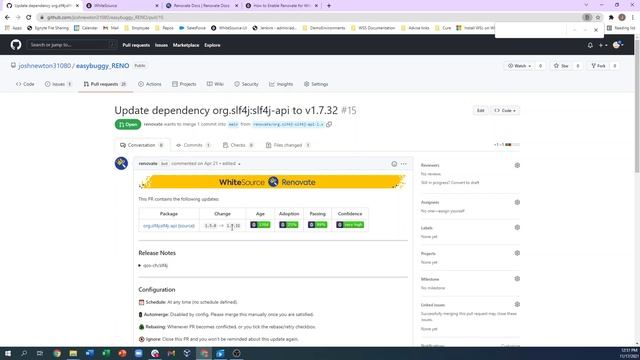Open the Code dropdown beside Edit

click(505, 111)
